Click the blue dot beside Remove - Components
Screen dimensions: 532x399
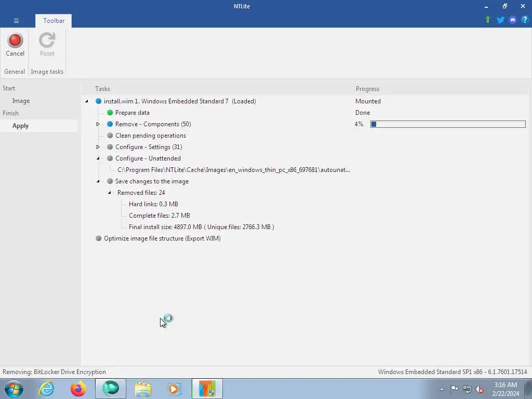coord(110,124)
